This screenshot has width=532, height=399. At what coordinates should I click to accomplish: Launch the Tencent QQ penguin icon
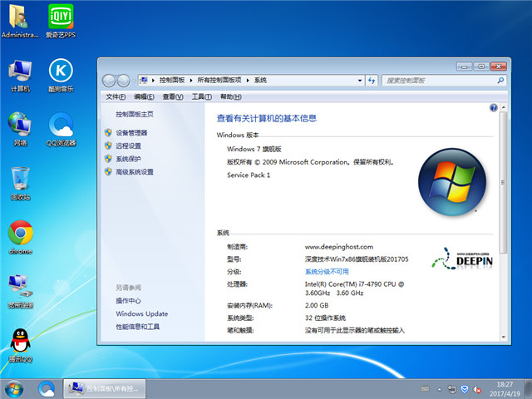coord(20,346)
